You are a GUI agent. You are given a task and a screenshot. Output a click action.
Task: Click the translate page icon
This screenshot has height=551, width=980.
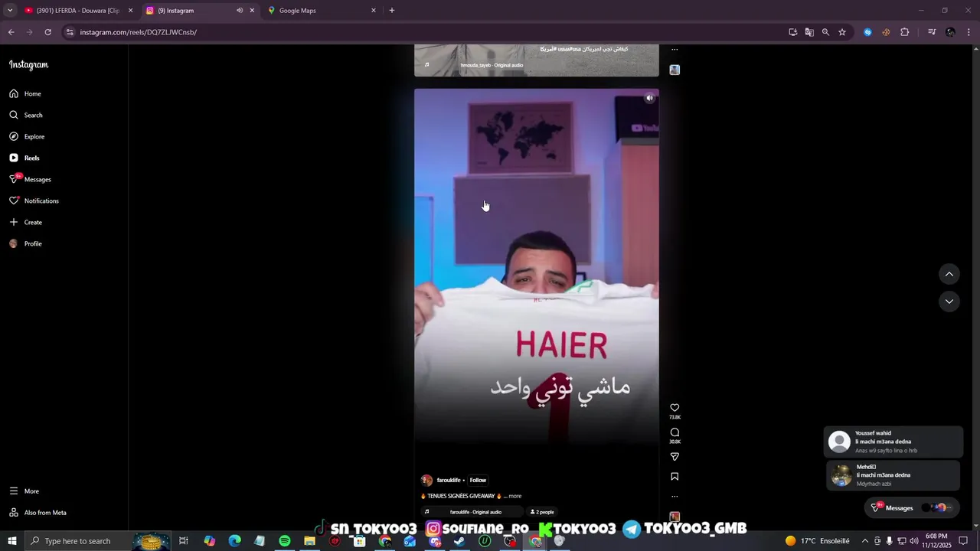tap(809, 32)
